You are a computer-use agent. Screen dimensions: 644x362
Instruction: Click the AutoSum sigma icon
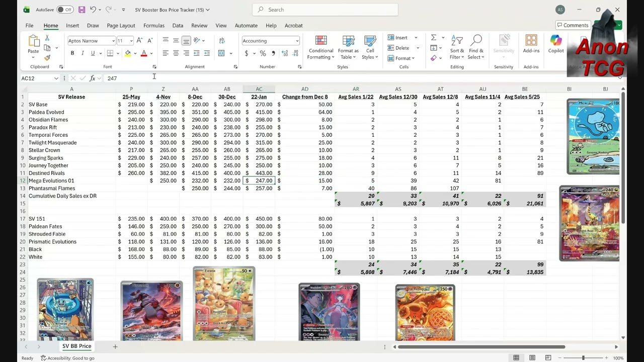point(433,38)
